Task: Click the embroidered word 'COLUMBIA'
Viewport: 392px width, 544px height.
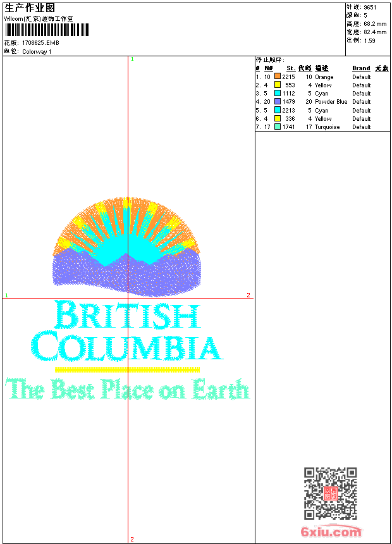Action: [x=126, y=347]
